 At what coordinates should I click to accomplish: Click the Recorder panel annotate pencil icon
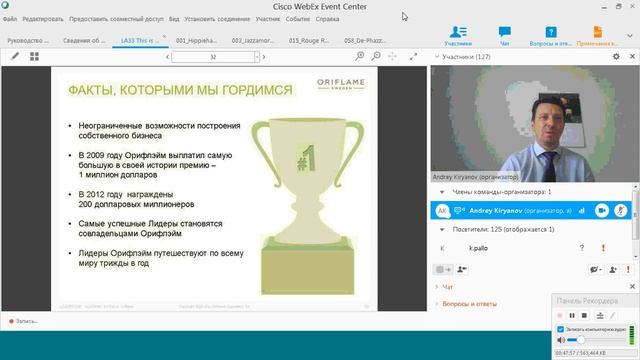click(613, 316)
